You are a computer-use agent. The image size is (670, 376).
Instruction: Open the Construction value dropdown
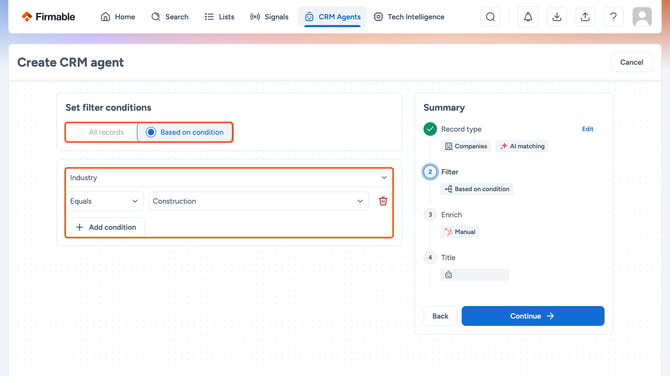(x=258, y=201)
